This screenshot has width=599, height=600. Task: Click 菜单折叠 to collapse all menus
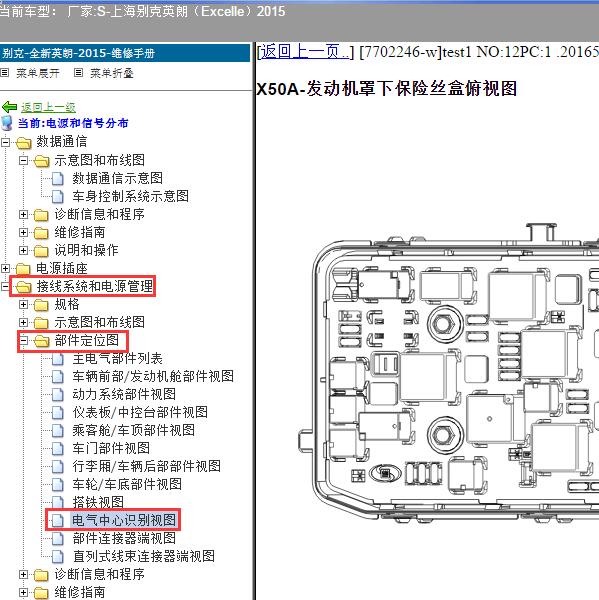(x=112, y=73)
